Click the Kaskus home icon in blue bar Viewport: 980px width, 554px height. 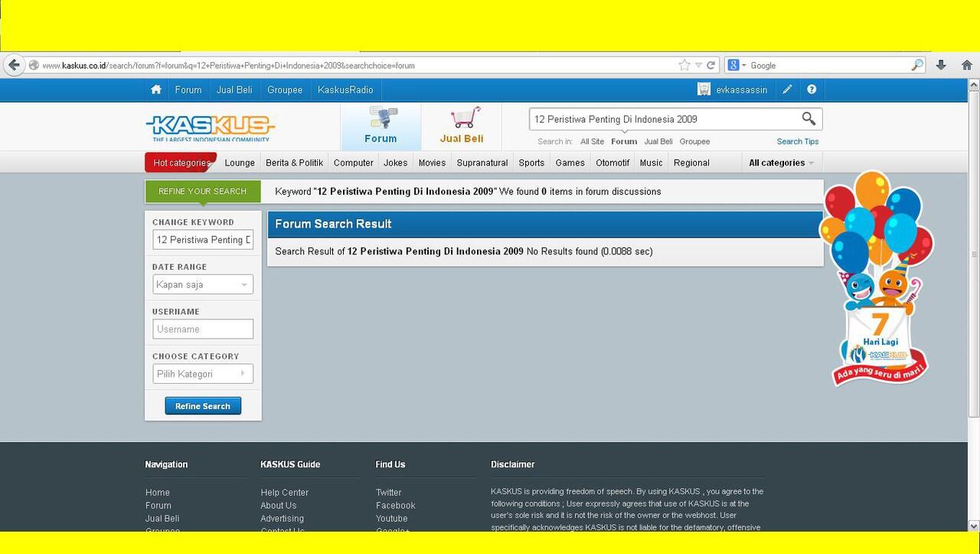click(x=156, y=90)
